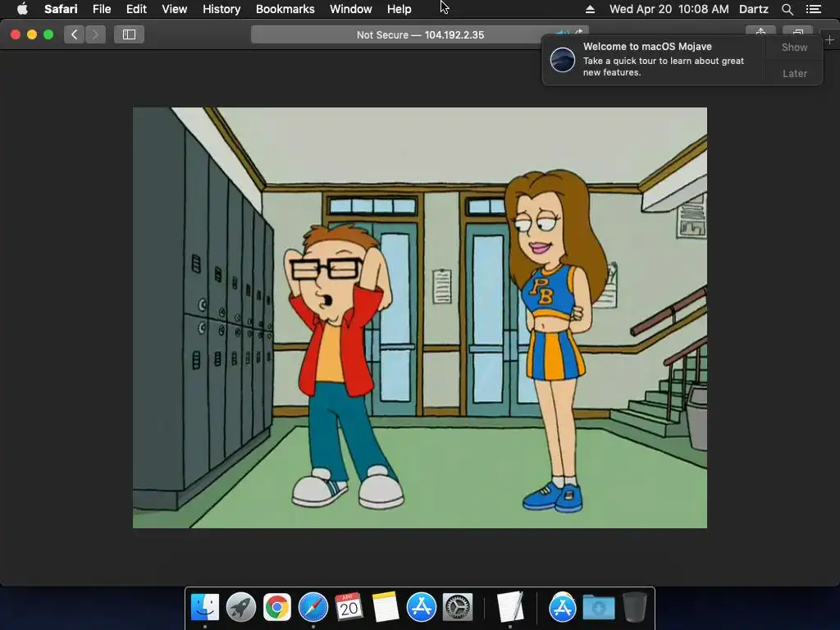Toggle the Safari sidebar button
Screen dimensions: 840x630
(x=129, y=34)
